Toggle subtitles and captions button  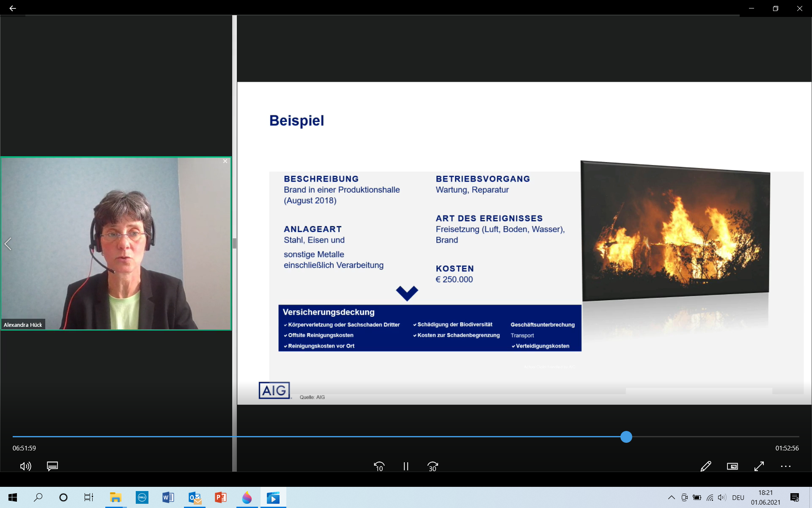(52, 466)
